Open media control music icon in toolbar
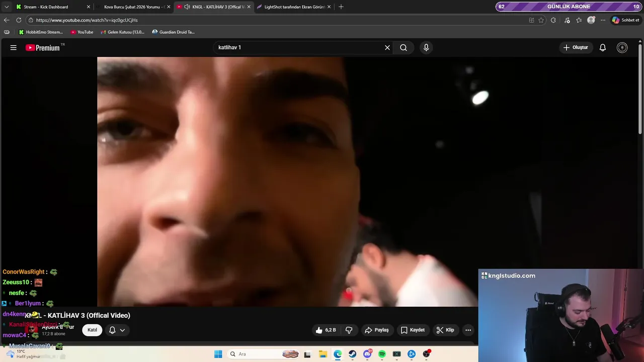This screenshot has height=362, width=644. click(567, 20)
